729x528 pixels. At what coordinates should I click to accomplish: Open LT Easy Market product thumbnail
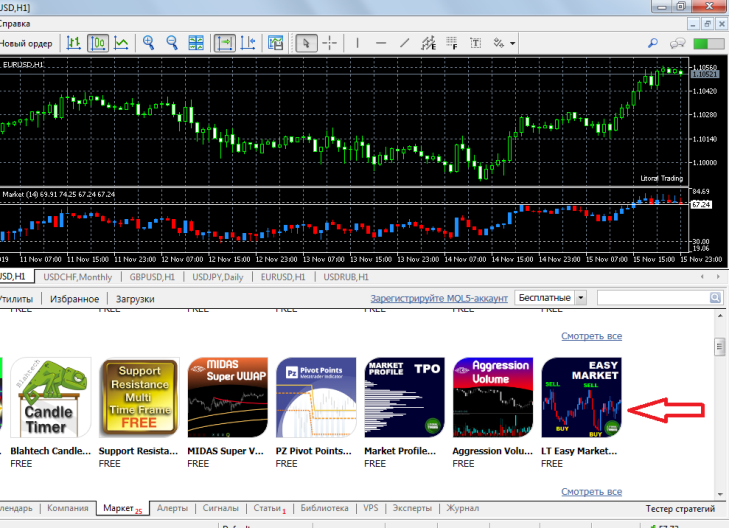581,397
